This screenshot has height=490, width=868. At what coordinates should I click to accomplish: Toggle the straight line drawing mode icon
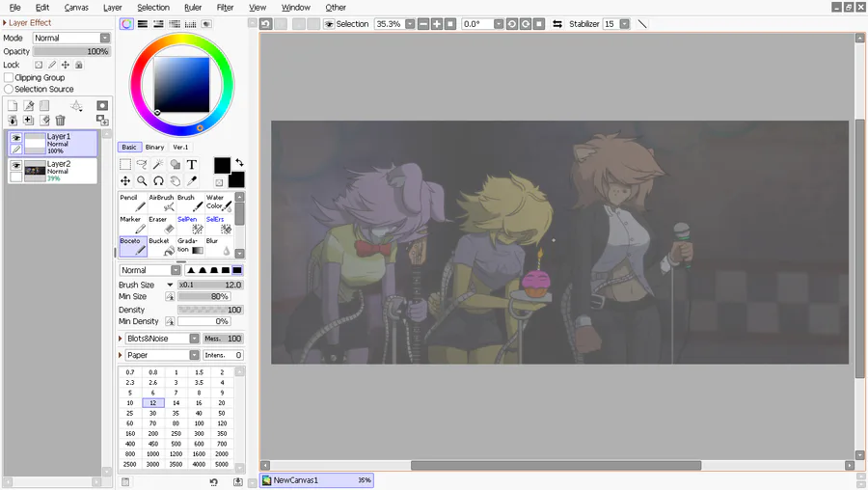642,24
